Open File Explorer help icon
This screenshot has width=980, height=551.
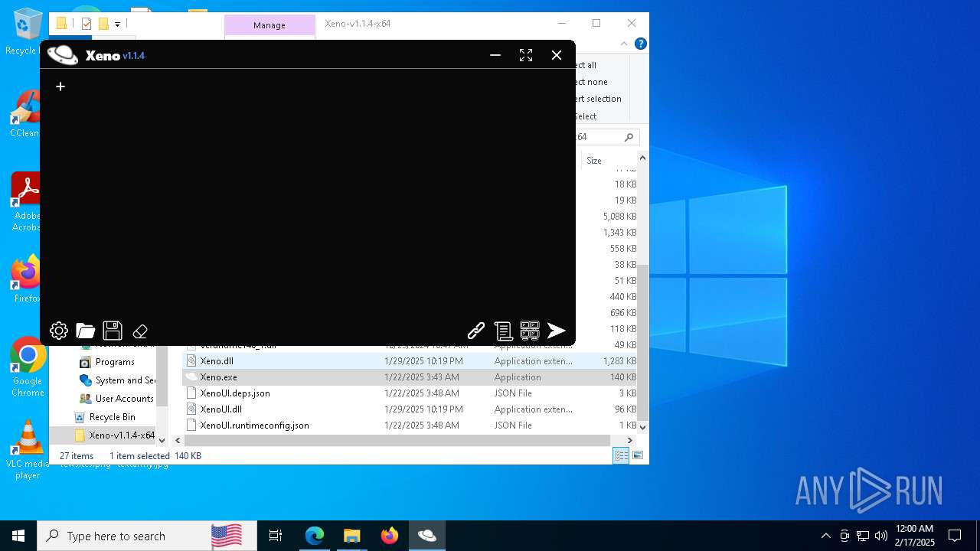pos(641,44)
